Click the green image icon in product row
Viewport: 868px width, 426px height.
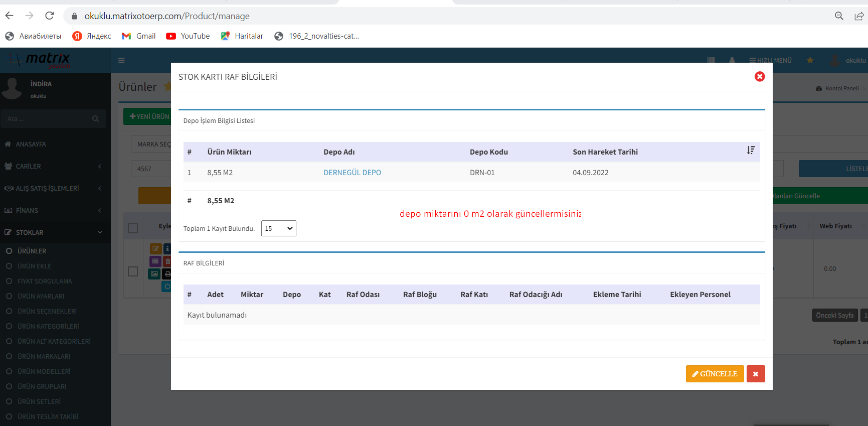click(154, 274)
